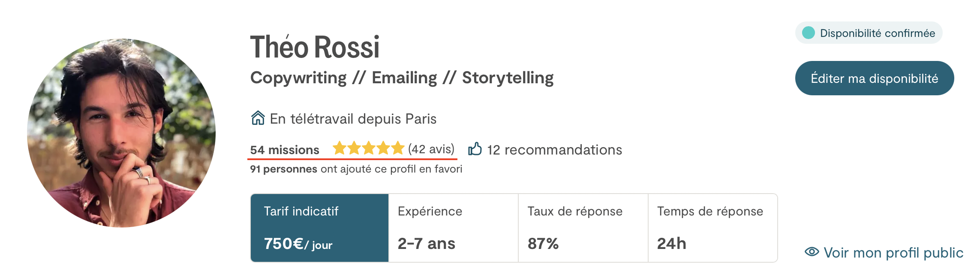The height and width of the screenshot is (279, 980).
Task: Click the green availability status dot
Action: click(x=809, y=33)
